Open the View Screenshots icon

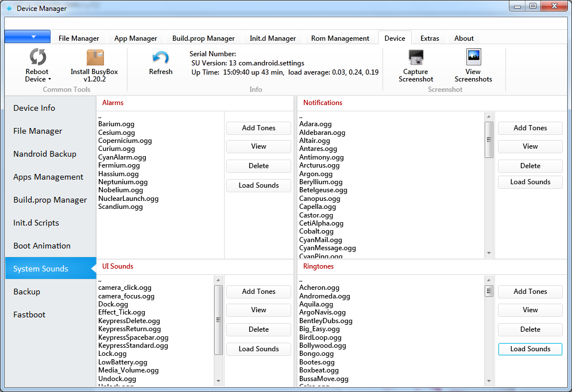473,57
